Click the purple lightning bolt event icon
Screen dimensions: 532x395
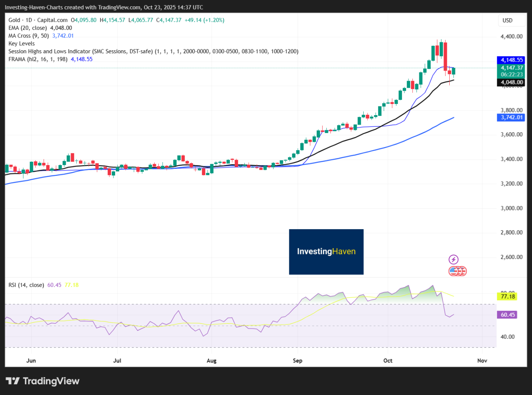point(453,260)
